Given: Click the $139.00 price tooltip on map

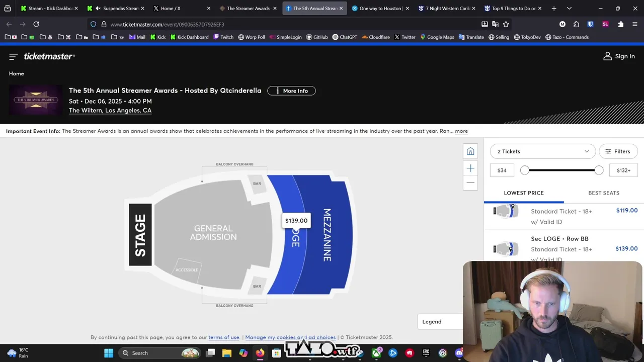Looking at the screenshot, I should coord(296,221).
